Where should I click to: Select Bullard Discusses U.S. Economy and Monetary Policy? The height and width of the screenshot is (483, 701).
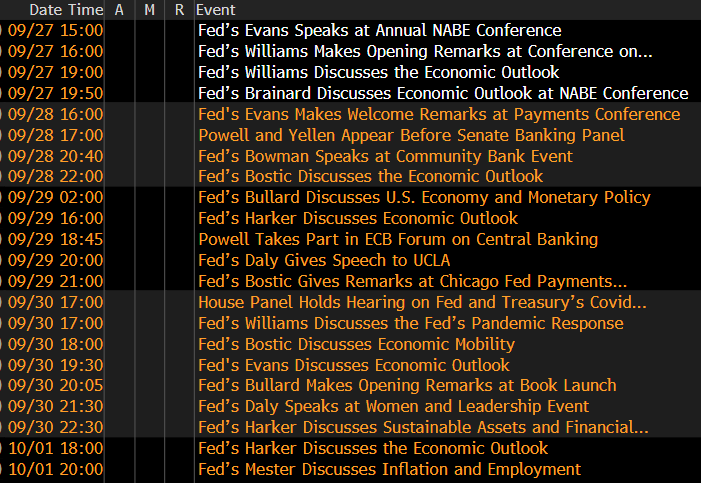click(x=424, y=197)
